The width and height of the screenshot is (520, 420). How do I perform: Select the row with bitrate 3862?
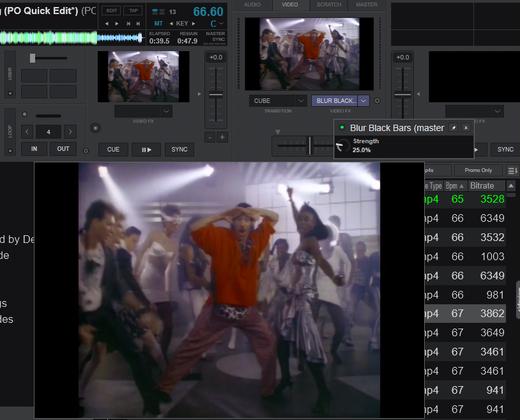pyautogui.click(x=465, y=313)
